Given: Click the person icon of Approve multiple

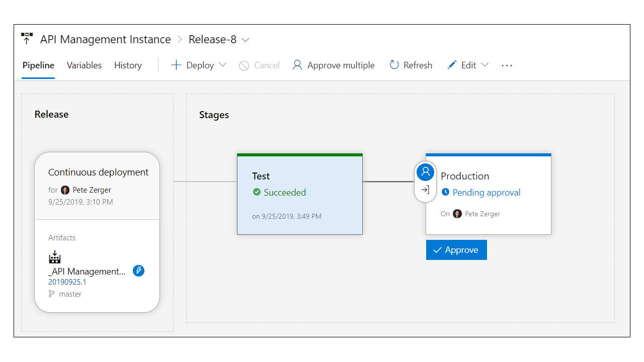Looking at the screenshot, I should click(x=297, y=65).
